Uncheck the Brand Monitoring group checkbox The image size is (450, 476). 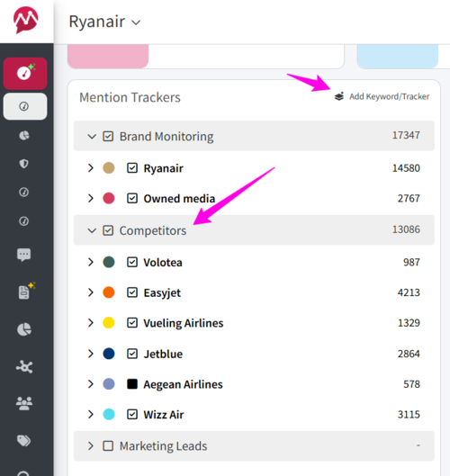click(x=108, y=136)
